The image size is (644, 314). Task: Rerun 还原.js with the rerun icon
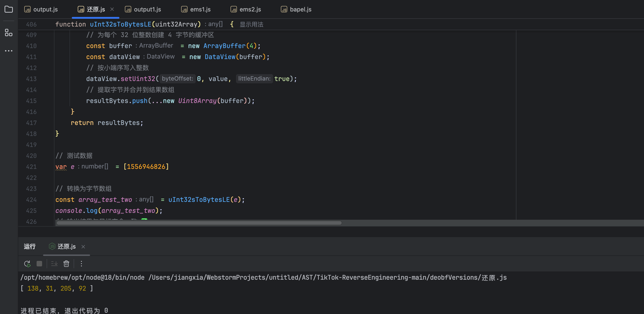[27, 264]
